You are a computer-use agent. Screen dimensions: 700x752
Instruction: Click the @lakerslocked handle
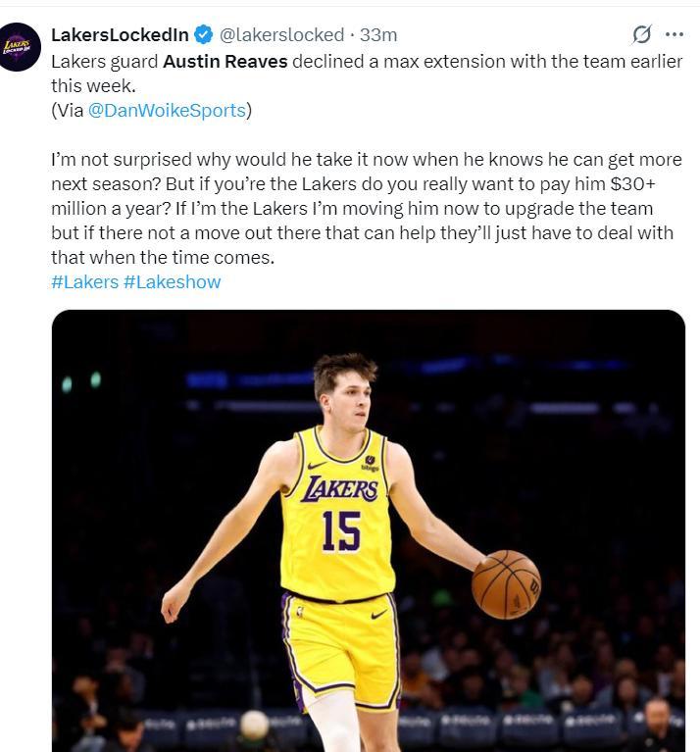[281, 35]
